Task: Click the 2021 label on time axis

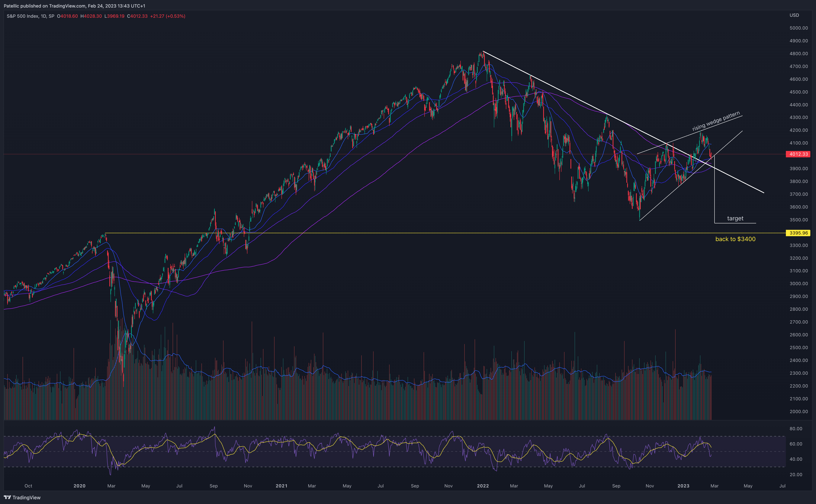Action: click(281, 486)
